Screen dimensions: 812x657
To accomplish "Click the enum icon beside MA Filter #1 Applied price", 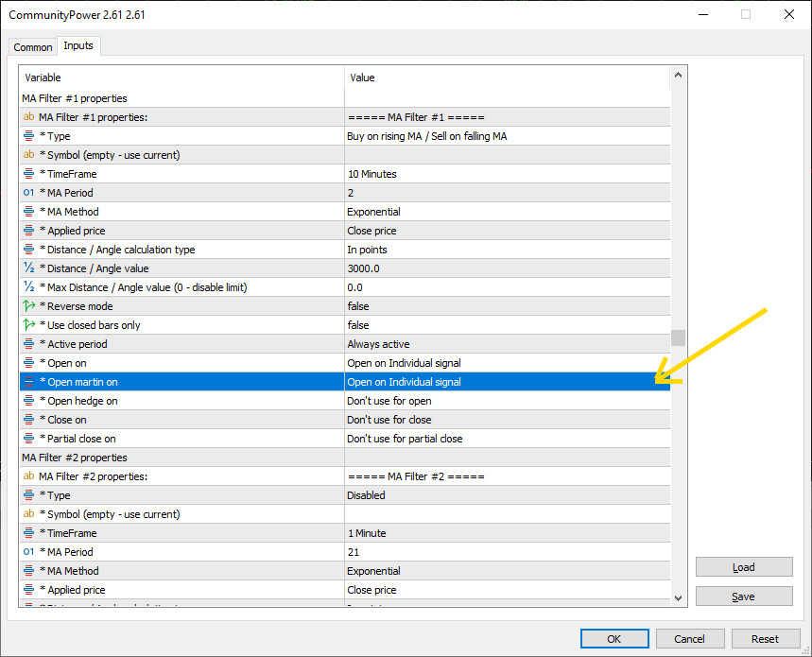I will point(29,231).
